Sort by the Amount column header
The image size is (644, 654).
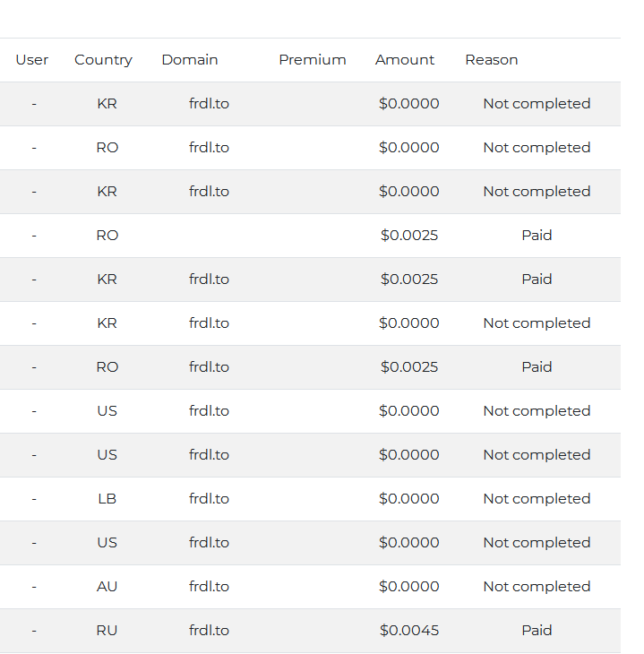point(405,60)
